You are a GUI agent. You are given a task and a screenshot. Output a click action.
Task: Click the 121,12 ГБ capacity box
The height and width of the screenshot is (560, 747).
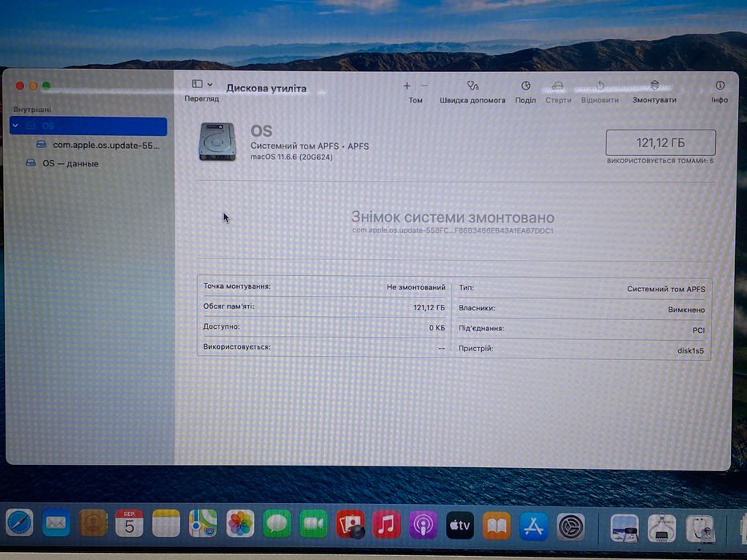coord(661,143)
